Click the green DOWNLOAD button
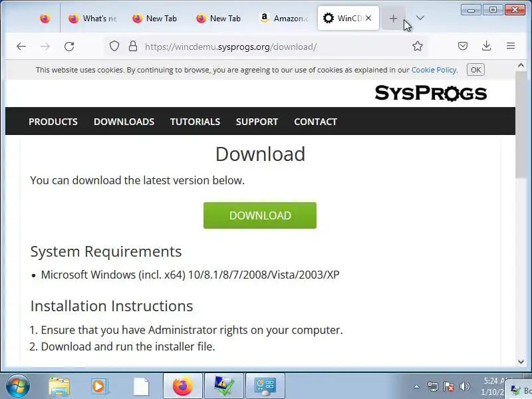Screen dimensions: 532x399 coord(260,215)
